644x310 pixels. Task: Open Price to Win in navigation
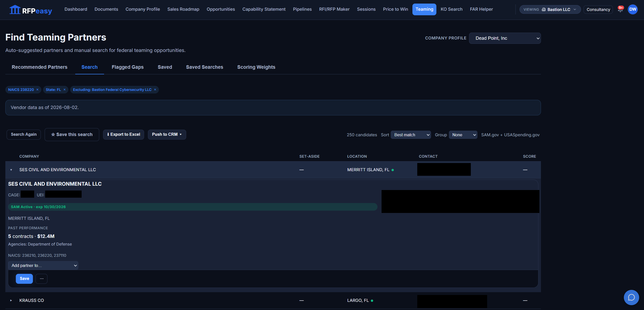click(395, 9)
